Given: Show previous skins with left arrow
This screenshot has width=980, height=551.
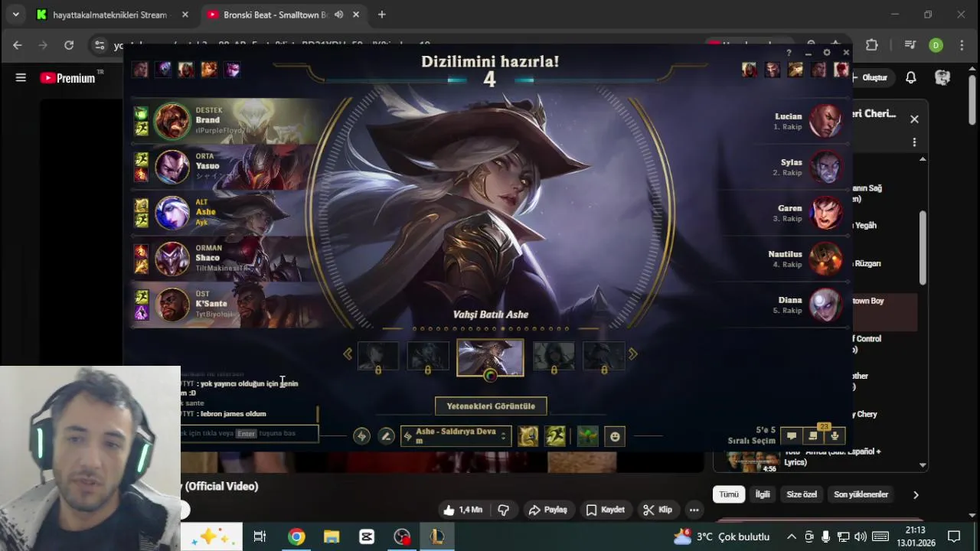Looking at the screenshot, I should point(348,354).
